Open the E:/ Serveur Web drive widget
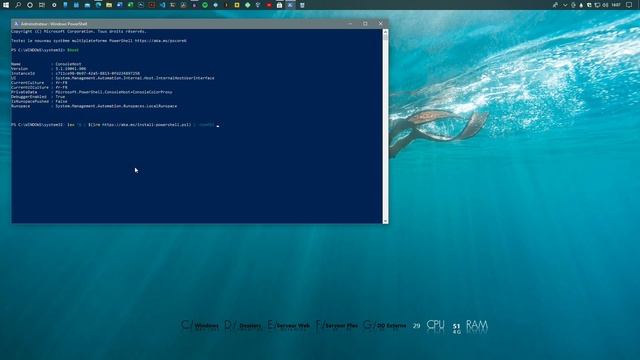Image resolution: width=640 pixels, height=360 pixels. [x=289, y=325]
